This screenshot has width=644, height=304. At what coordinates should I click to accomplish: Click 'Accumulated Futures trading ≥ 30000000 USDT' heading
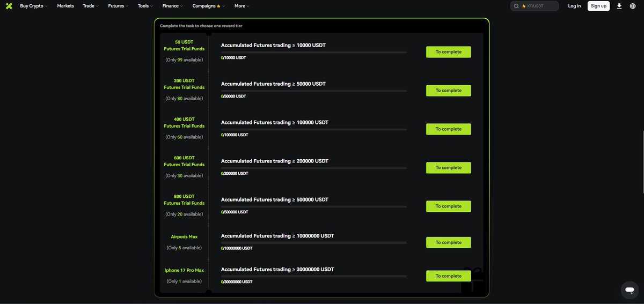pyautogui.click(x=277, y=270)
